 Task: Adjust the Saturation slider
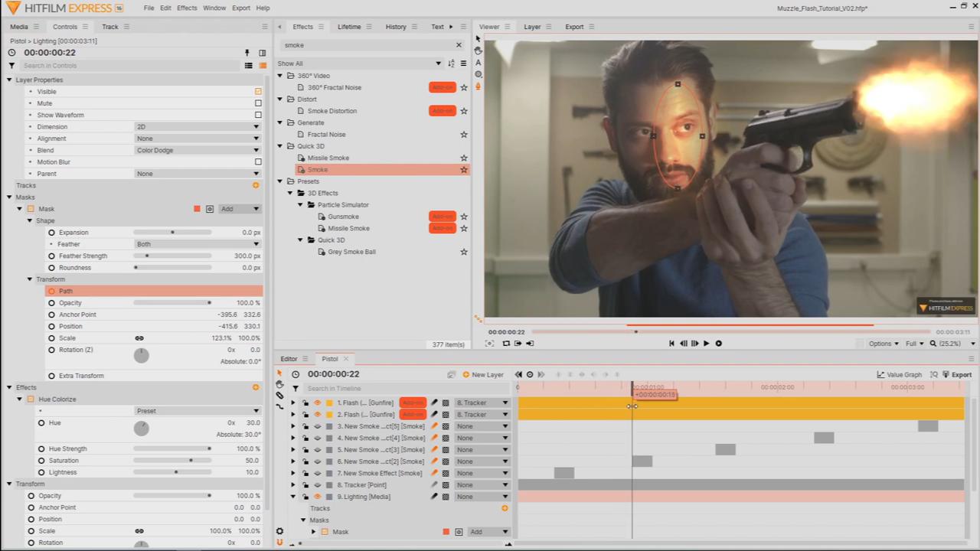(172, 461)
